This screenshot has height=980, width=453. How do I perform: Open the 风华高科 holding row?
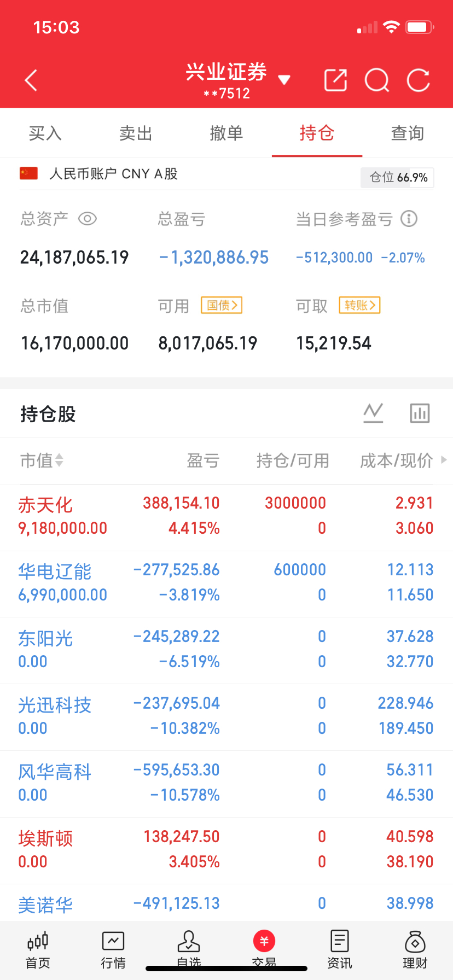pos(226,784)
